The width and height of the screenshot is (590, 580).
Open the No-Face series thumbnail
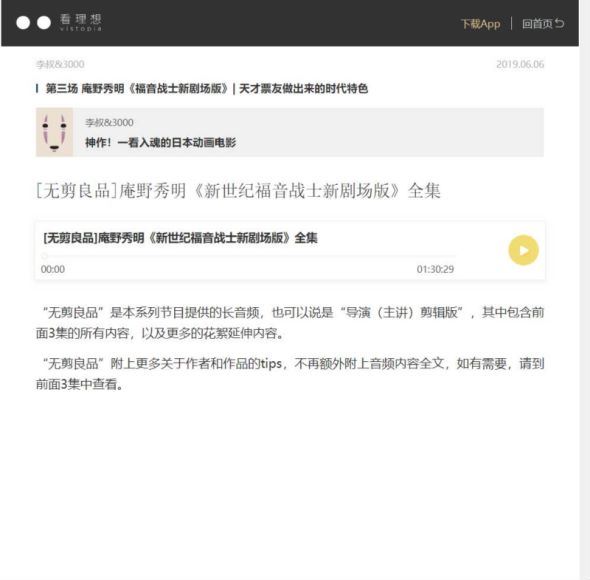tap(54, 132)
